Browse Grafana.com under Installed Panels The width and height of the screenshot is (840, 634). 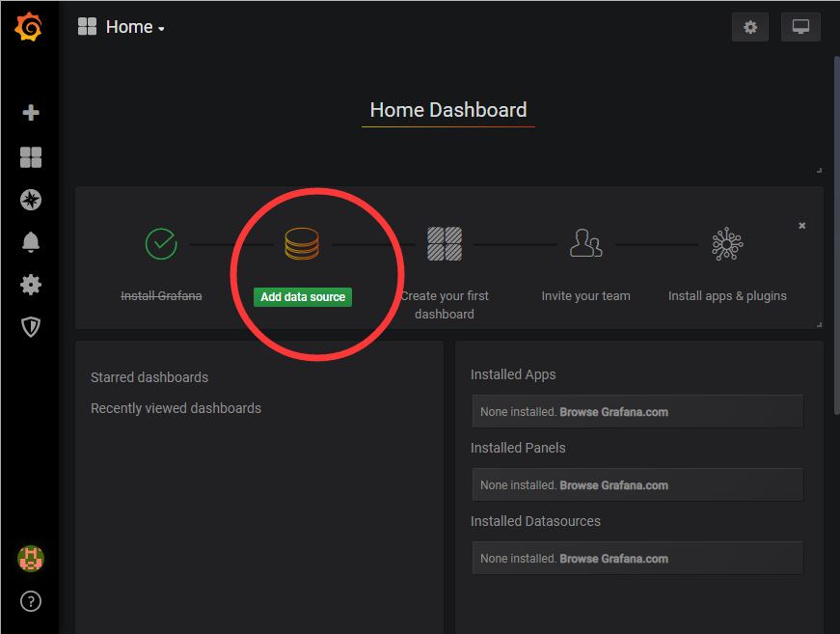[x=614, y=485]
